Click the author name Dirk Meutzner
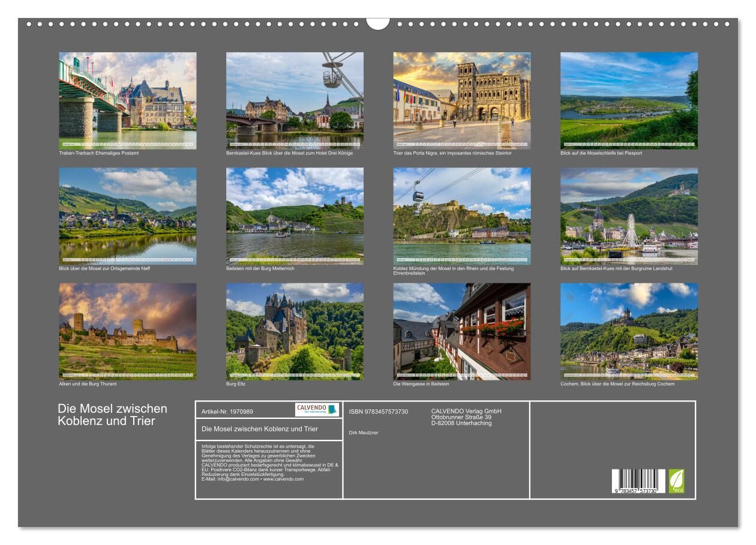756x545 pixels. coord(364,433)
